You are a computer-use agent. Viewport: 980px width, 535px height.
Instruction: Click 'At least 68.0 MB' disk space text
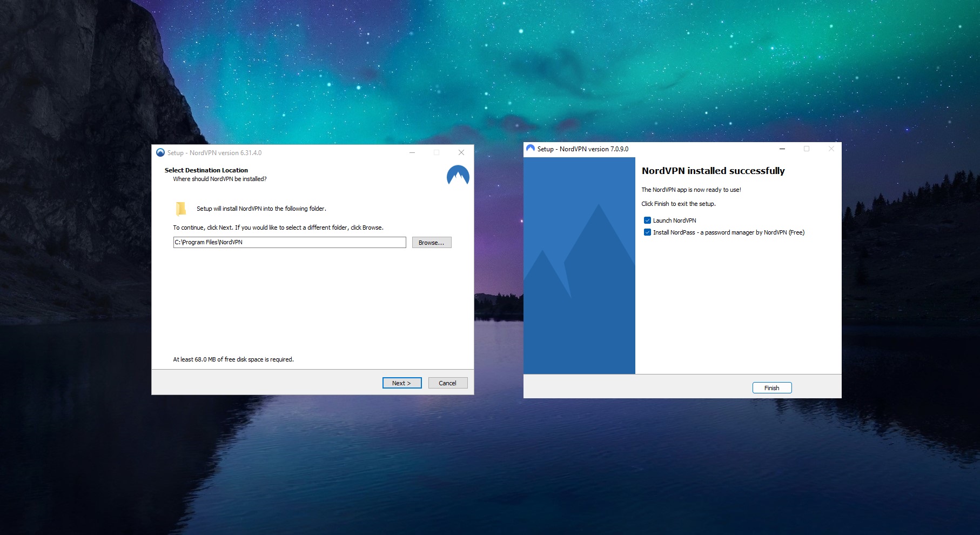[233, 359]
